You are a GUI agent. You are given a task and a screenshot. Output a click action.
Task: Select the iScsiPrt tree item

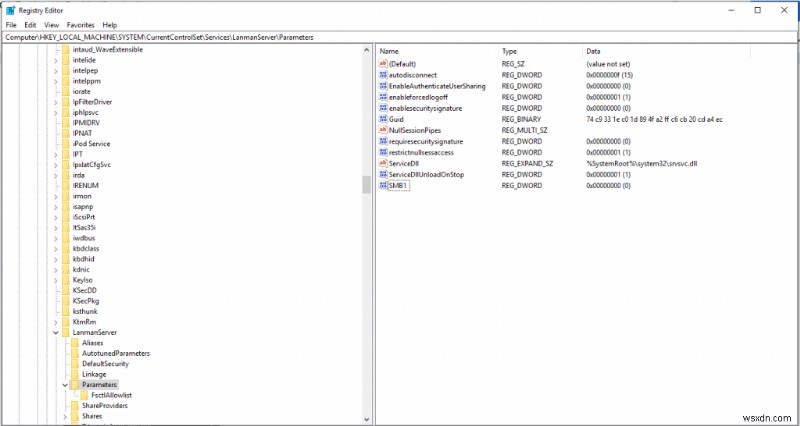pyautogui.click(x=83, y=217)
